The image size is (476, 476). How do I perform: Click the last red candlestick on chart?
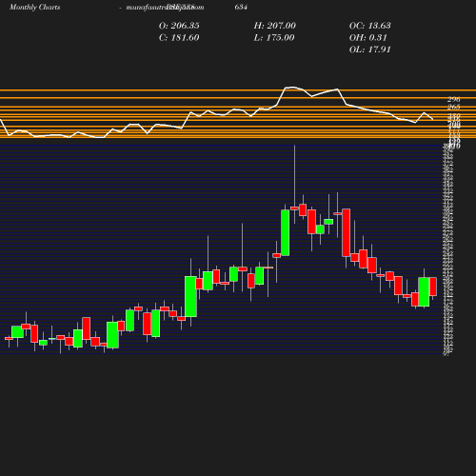(433, 287)
